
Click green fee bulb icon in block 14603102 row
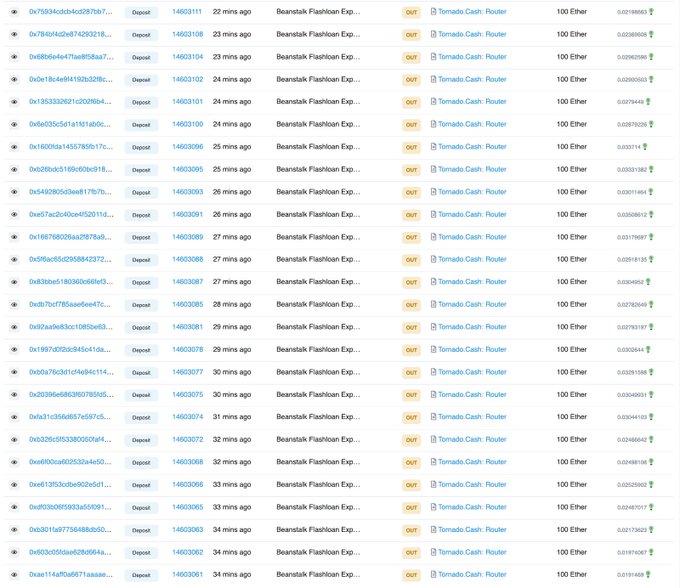pyautogui.click(x=651, y=79)
